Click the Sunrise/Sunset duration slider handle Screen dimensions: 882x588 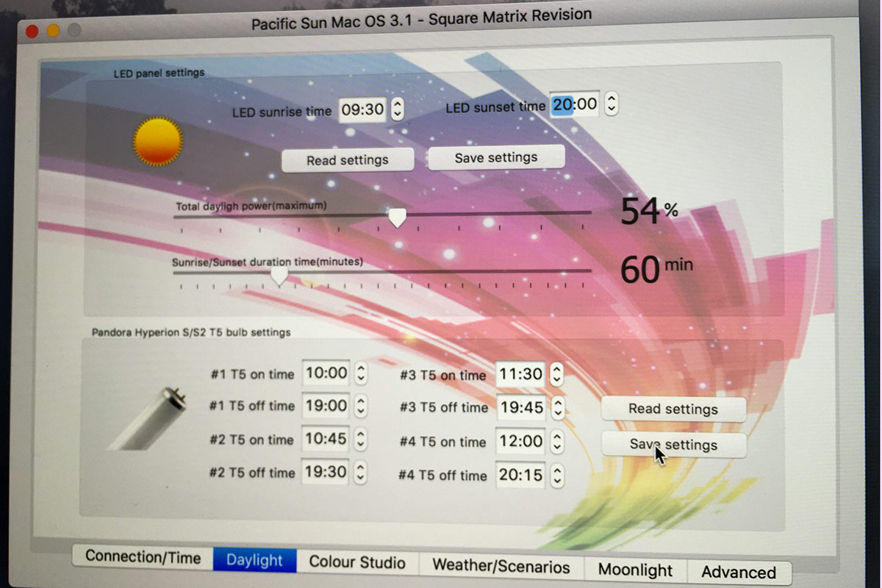point(279,276)
